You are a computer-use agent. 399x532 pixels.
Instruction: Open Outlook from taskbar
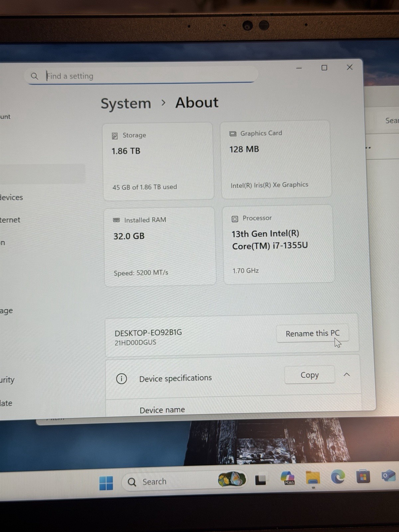[x=388, y=475]
